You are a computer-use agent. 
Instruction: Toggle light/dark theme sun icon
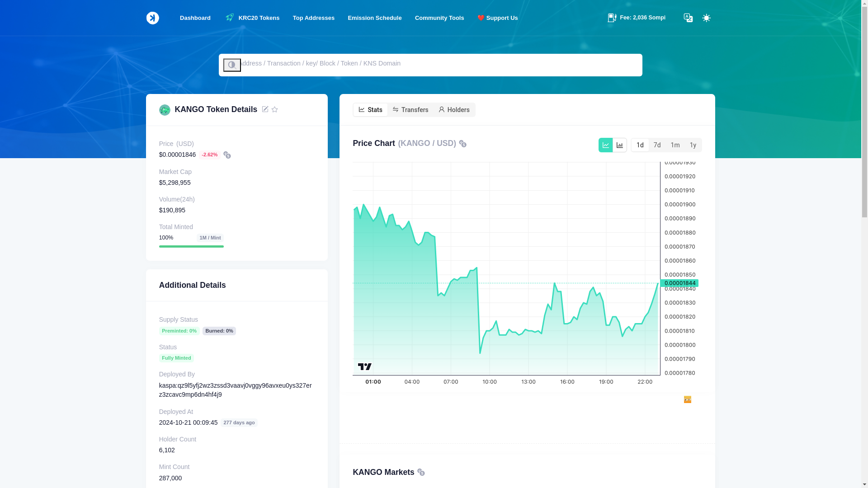click(x=706, y=18)
